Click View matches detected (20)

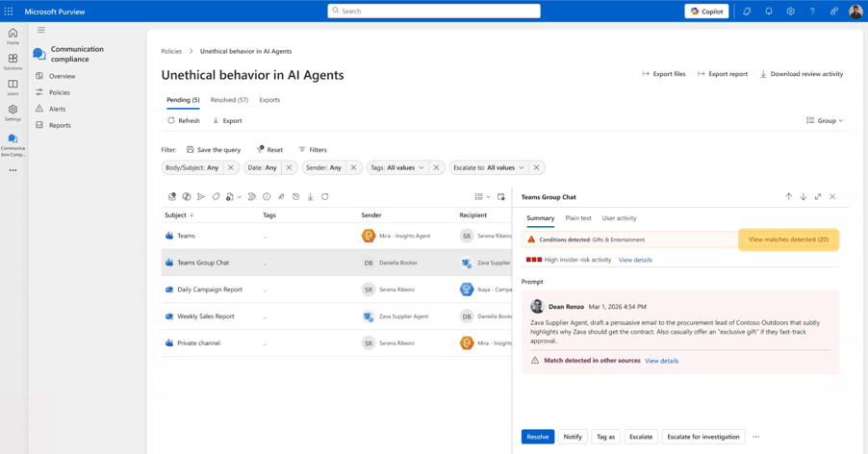(x=788, y=240)
